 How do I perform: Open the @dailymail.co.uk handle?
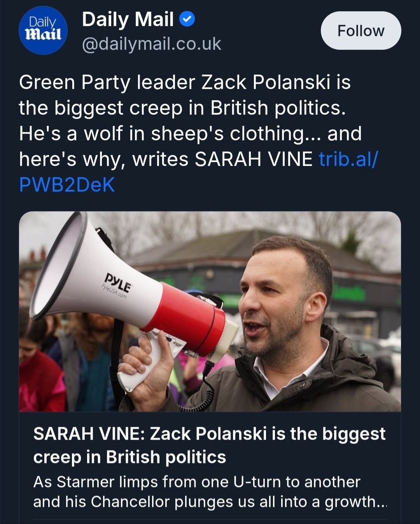[x=151, y=44]
